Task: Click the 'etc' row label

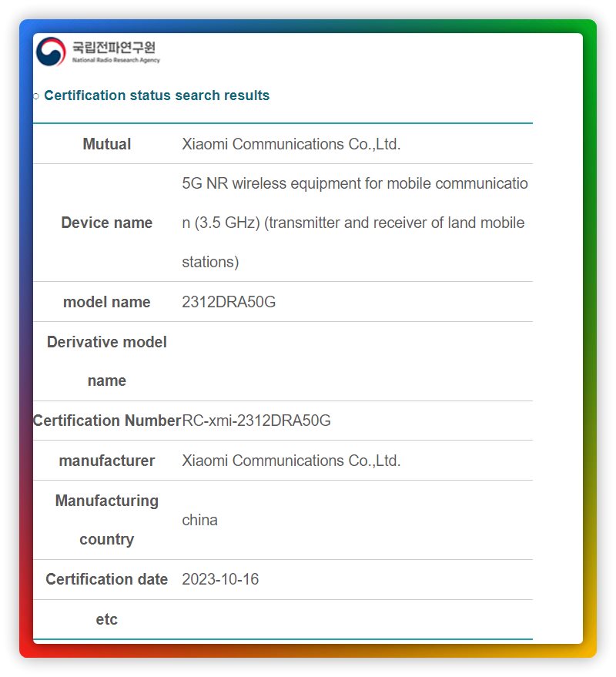Action: tap(106, 619)
